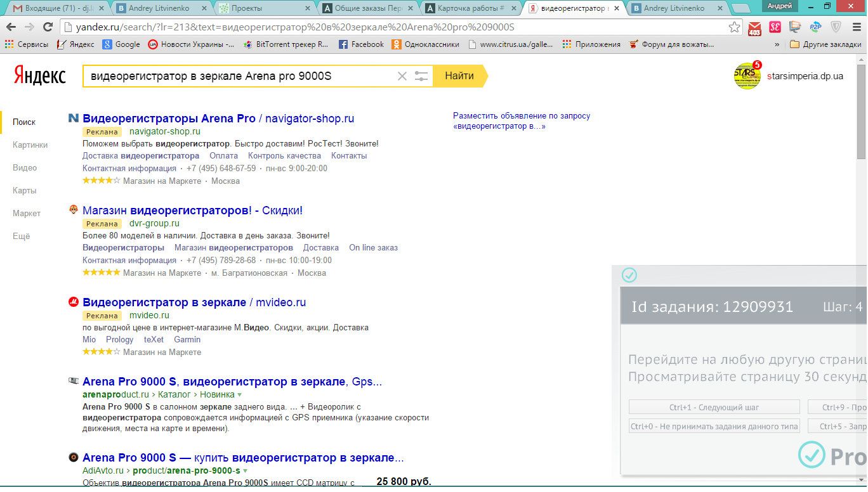Clear the search query with X
Viewport: 868px width, 492px height.
(x=402, y=76)
